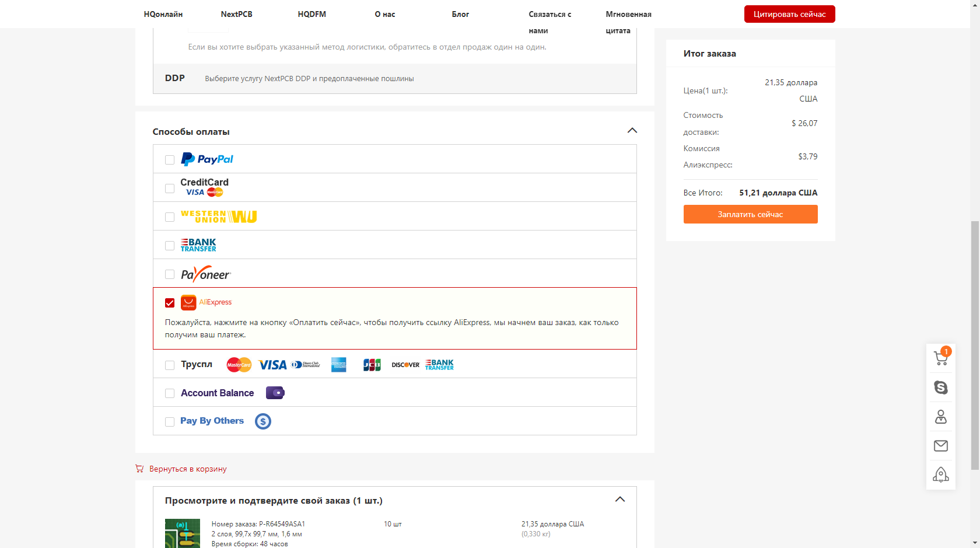Viewport: 980px width, 548px height.
Task: Click the AliExpress logo icon
Action: [188, 302]
